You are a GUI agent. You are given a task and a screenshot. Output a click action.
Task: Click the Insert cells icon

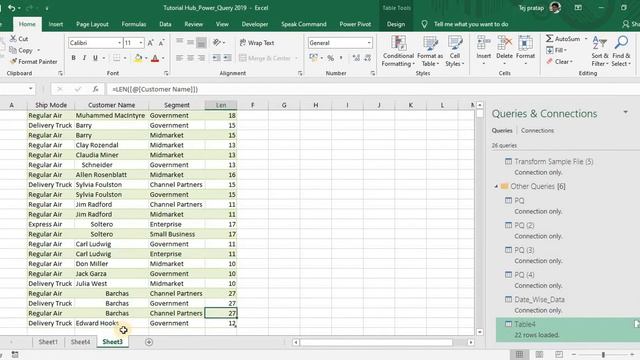click(x=484, y=43)
